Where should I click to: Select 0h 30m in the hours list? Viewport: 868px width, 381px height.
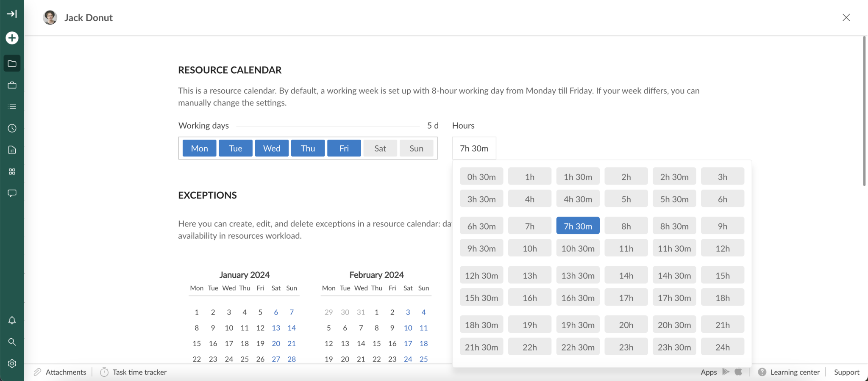481,177
